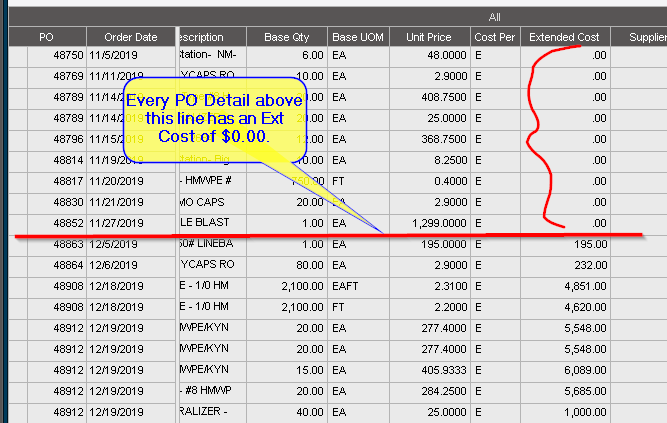Viewport: 667px width, 423px height.
Task: Click order date 12/6/2019 cell
Action: tap(131, 266)
